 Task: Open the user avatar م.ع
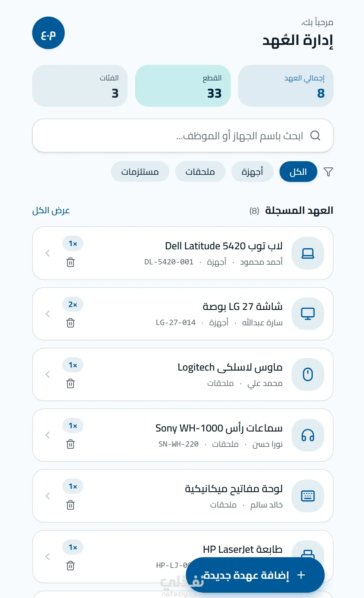click(x=48, y=33)
